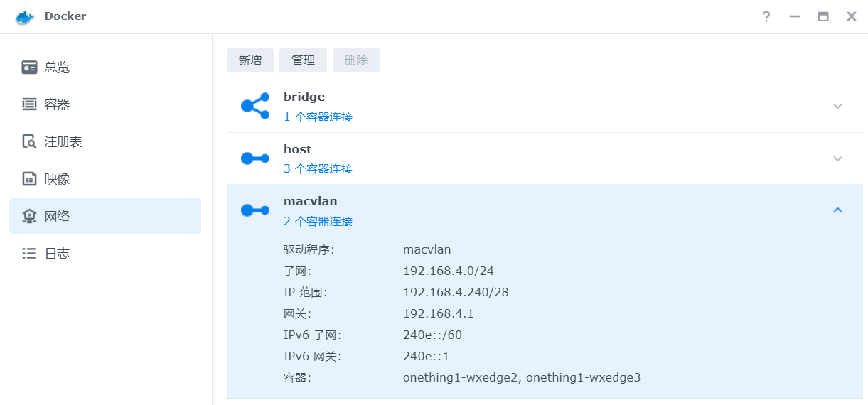Open bridge's 1 个容器连接 link

coord(318,117)
